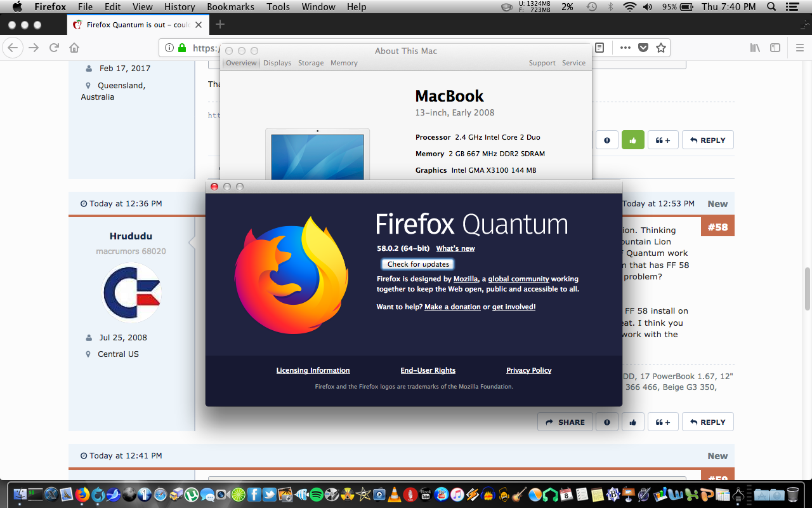Open the Library bookmarks icon
This screenshot has width=812, height=508.
755,48
